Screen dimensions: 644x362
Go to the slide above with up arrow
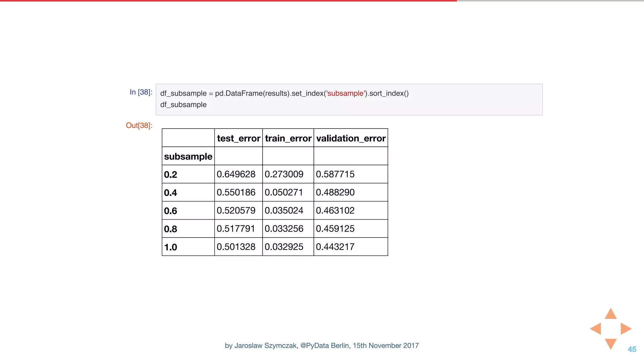click(x=611, y=314)
